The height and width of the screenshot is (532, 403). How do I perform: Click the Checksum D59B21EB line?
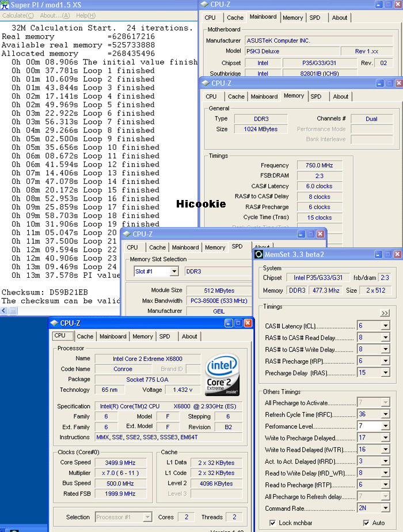tap(45, 292)
